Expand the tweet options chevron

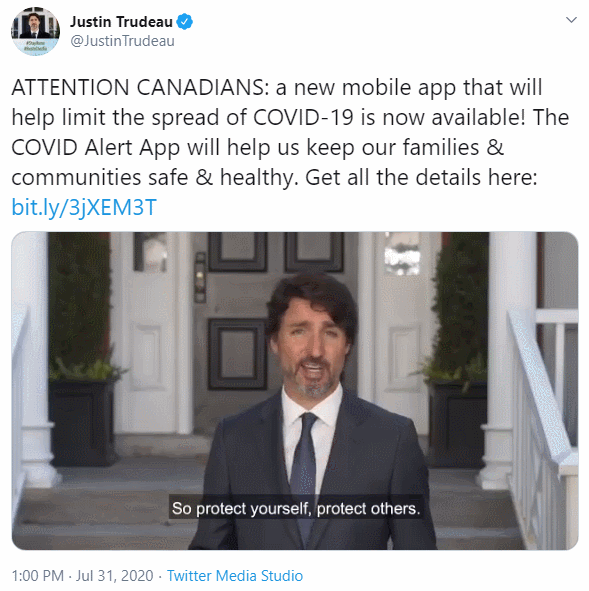pos(571,20)
